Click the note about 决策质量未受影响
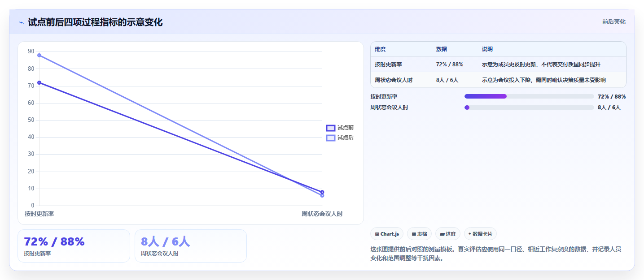 point(543,80)
